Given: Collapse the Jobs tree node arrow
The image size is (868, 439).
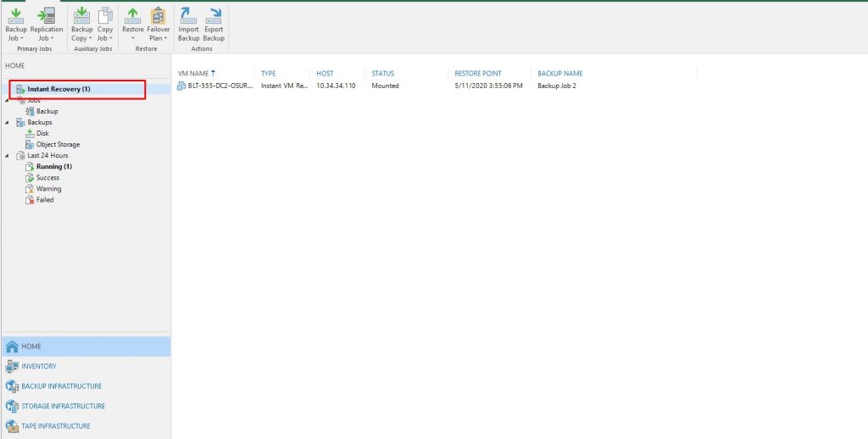Looking at the screenshot, I should (7, 100).
